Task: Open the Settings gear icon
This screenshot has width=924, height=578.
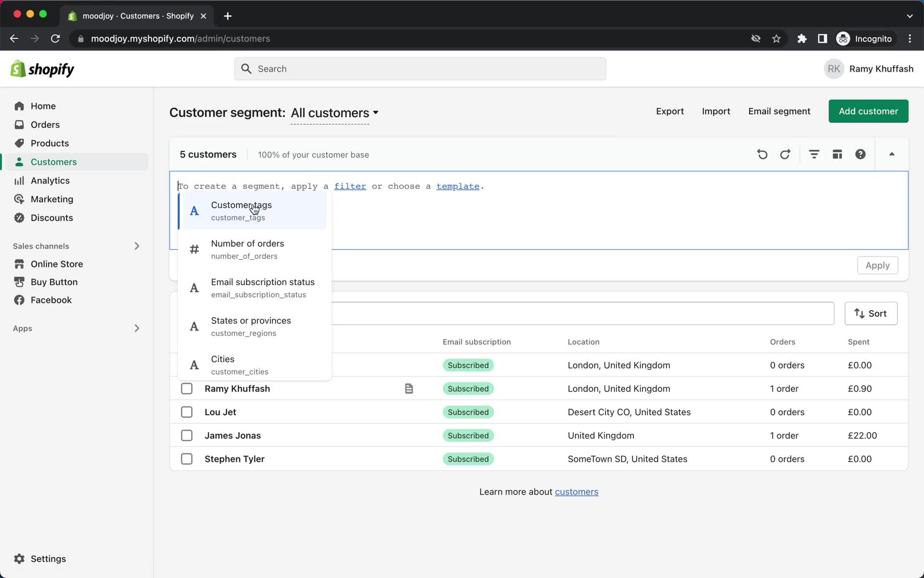Action: 19,559
